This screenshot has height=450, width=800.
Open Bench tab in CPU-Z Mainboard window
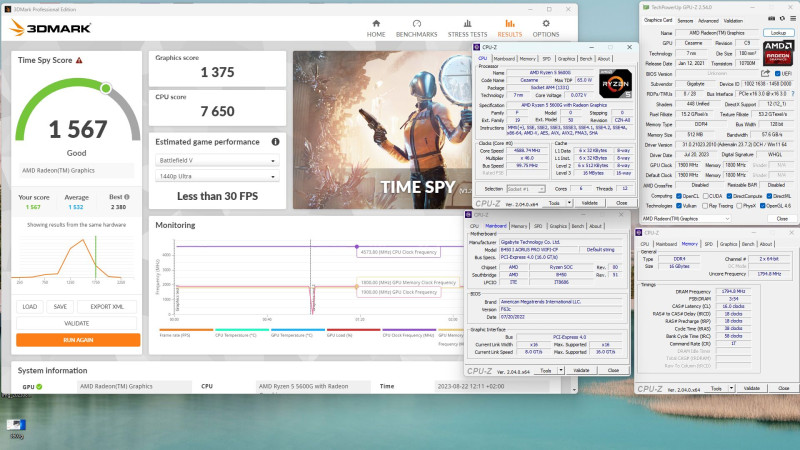coord(578,226)
